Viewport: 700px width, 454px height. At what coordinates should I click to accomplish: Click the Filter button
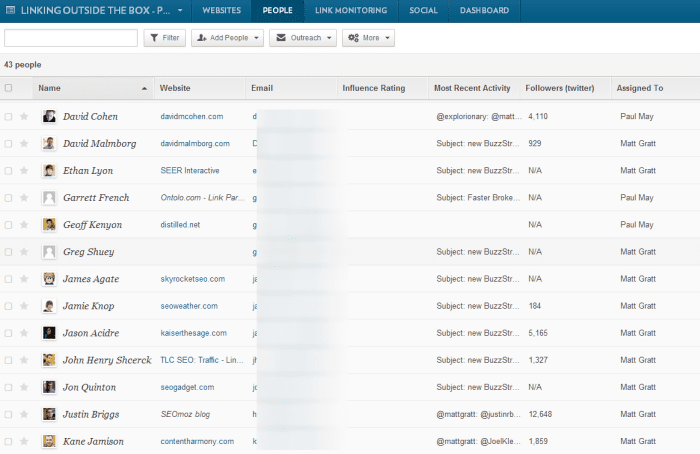165,38
